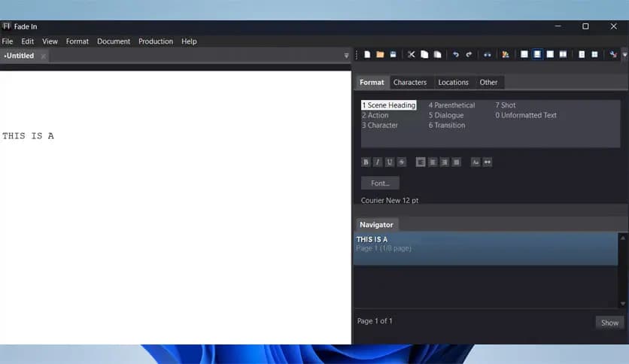Maximize the Fade In window
This screenshot has width=629, height=364.
pyautogui.click(x=585, y=26)
